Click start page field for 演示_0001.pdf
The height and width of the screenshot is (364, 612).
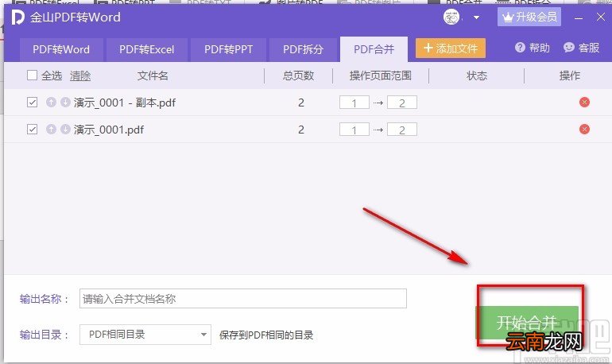point(354,130)
